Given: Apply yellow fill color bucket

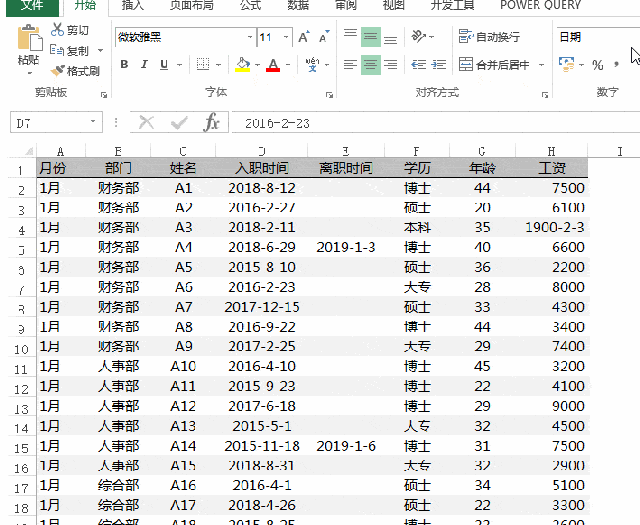Looking at the screenshot, I should (x=242, y=64).
